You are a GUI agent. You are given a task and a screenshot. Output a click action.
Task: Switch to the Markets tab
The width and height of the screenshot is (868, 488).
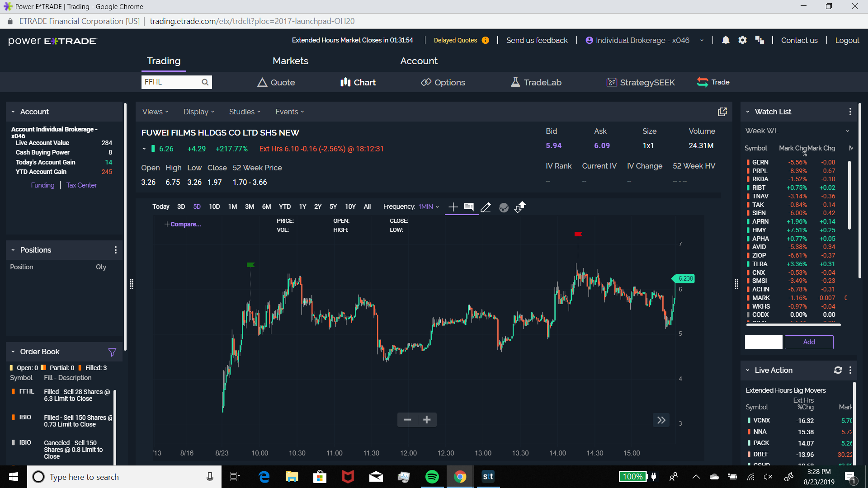pos(290,61)
